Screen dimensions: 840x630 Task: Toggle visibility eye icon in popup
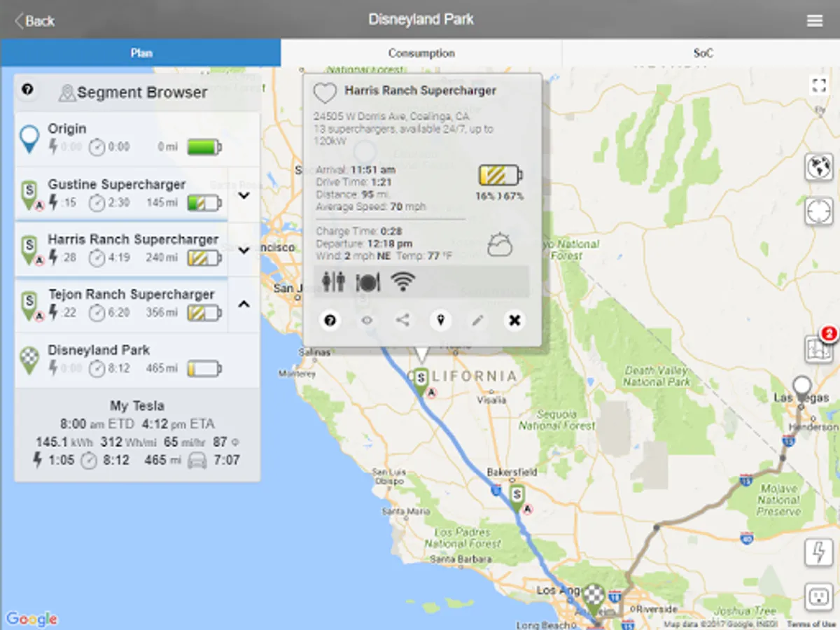(367, 321)
